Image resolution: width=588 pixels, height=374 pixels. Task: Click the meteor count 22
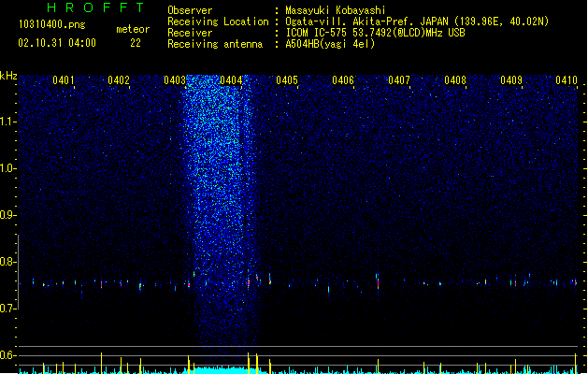136,43
